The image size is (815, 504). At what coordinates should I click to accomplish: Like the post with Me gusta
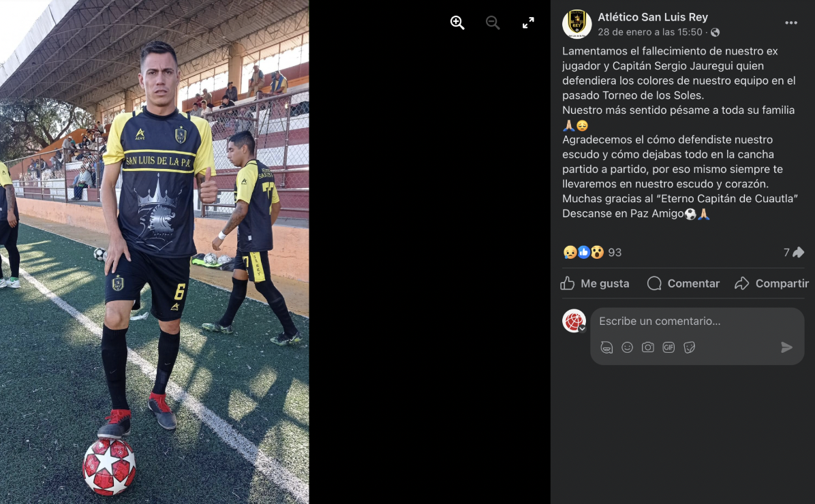[x=595, y=283]
